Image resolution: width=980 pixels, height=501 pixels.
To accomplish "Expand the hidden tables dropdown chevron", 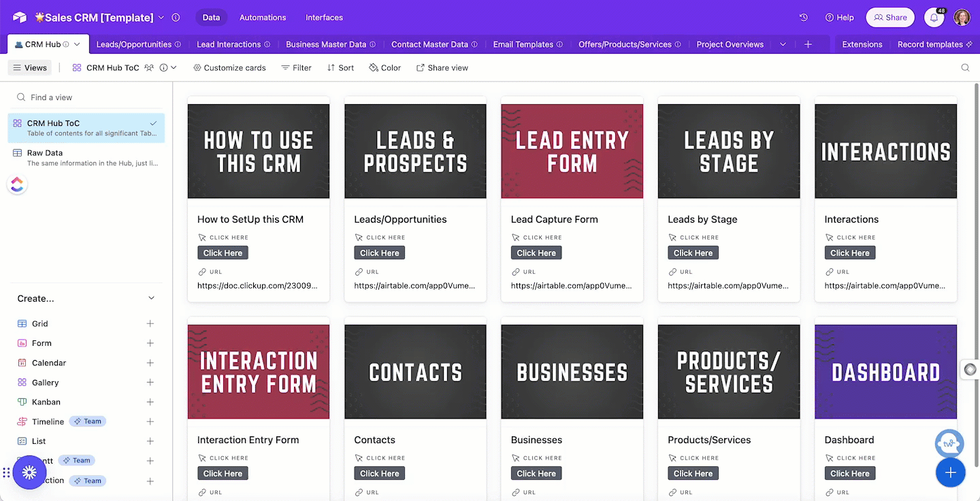I will coord(783,44).
